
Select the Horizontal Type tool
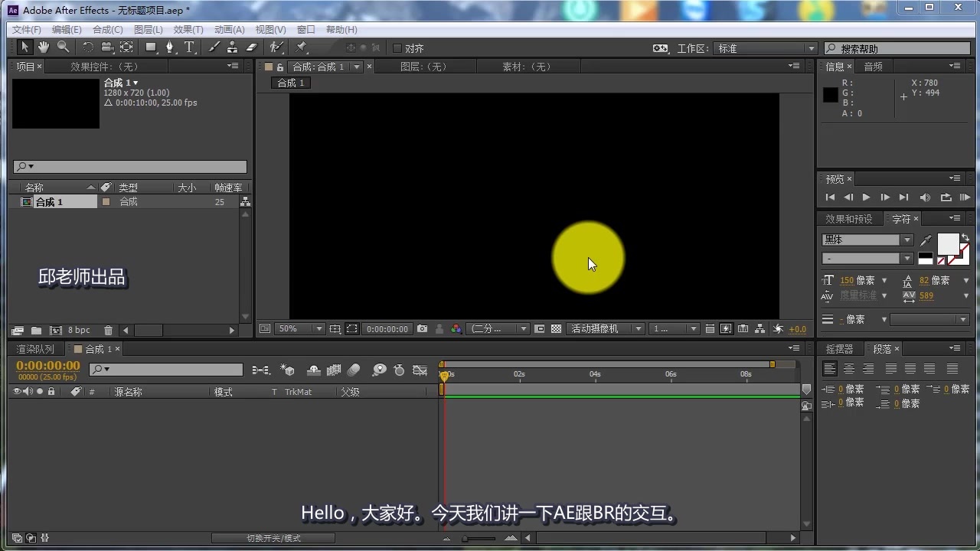(189, 47)
